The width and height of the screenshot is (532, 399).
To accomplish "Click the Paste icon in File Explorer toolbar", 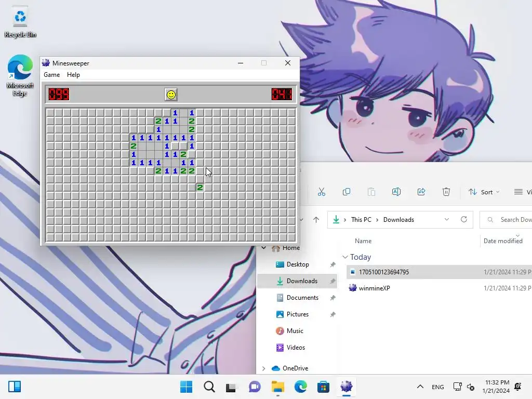I will tap(371, 192).
